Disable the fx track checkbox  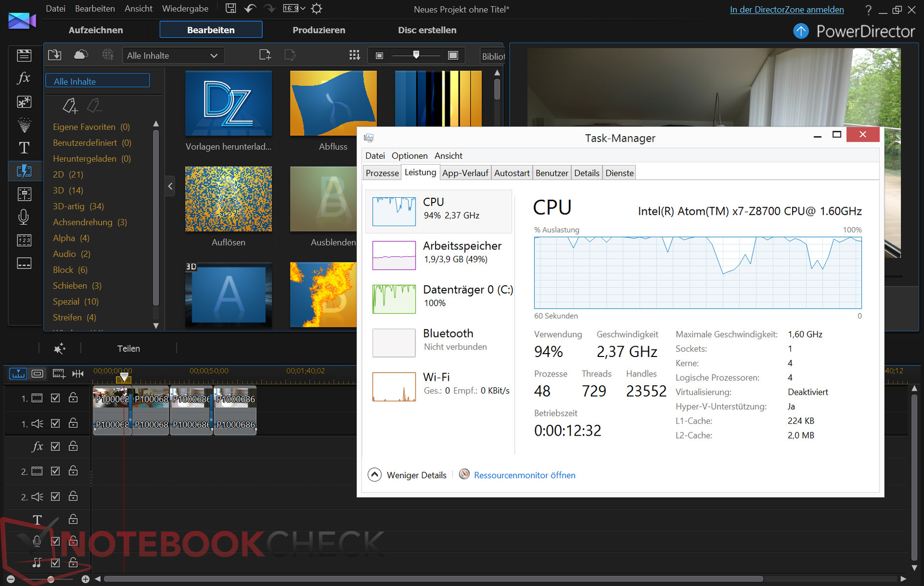point(56,446)
